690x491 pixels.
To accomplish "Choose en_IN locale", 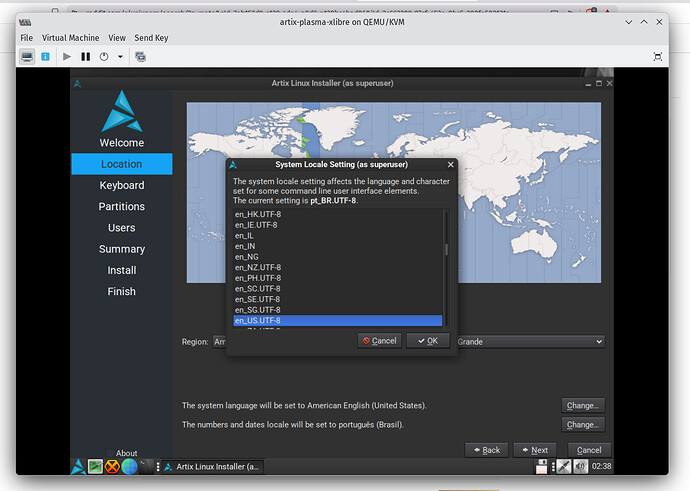I will coord(338,246).
